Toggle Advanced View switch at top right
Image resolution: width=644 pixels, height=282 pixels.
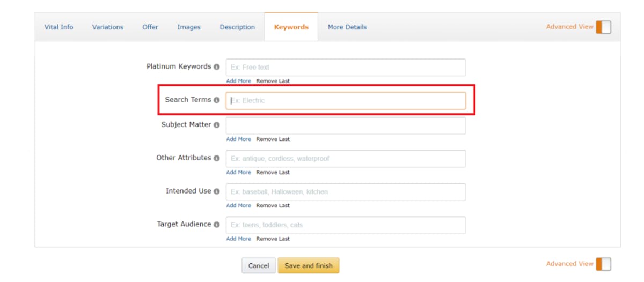[603, 27]
